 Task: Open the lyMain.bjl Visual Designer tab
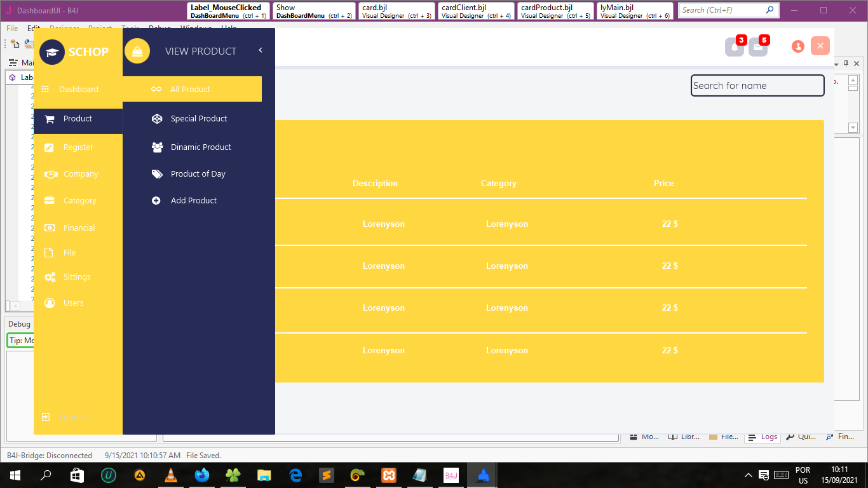[635, 11]
